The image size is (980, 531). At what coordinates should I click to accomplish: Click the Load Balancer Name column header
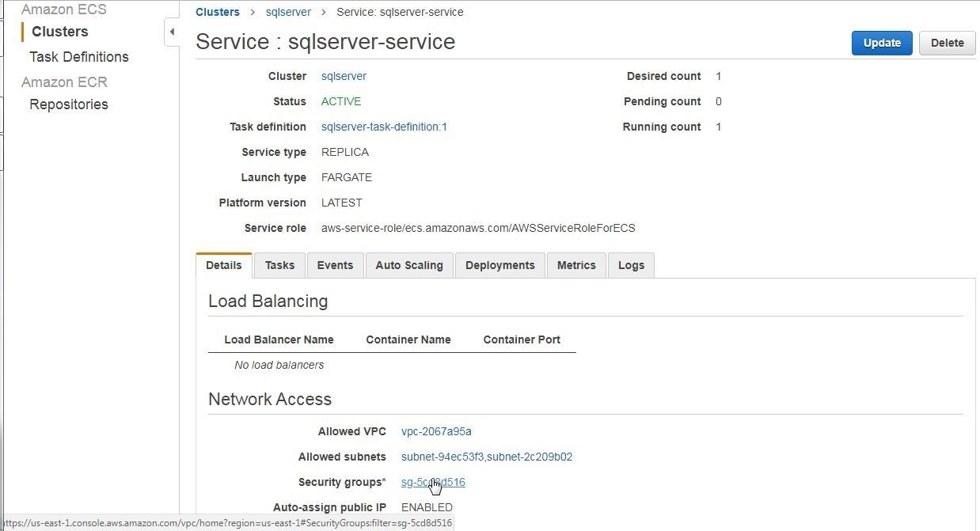click(279, 339)
